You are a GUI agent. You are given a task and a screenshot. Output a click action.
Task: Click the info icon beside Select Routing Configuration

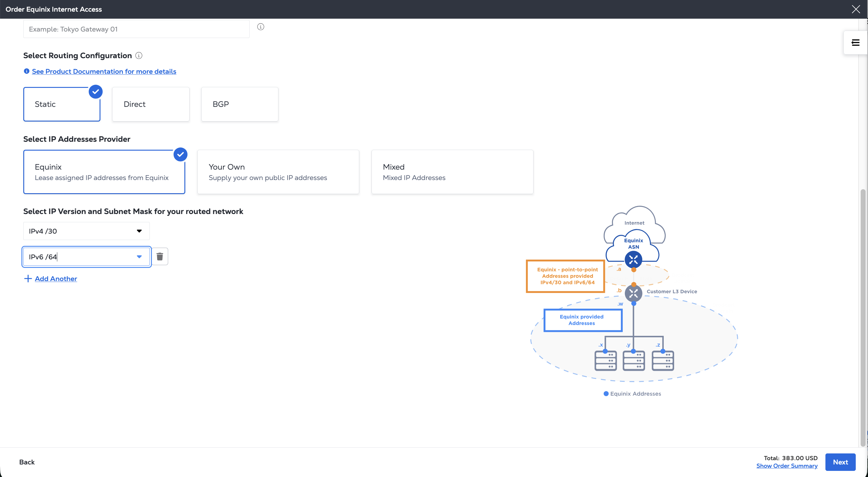(x=139, y=56)
